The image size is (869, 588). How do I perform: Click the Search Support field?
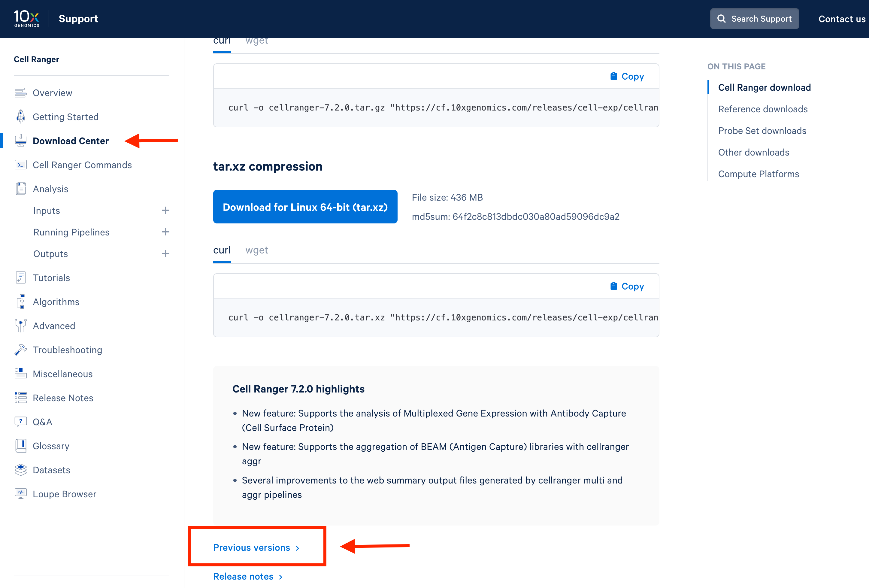point(754,19)
